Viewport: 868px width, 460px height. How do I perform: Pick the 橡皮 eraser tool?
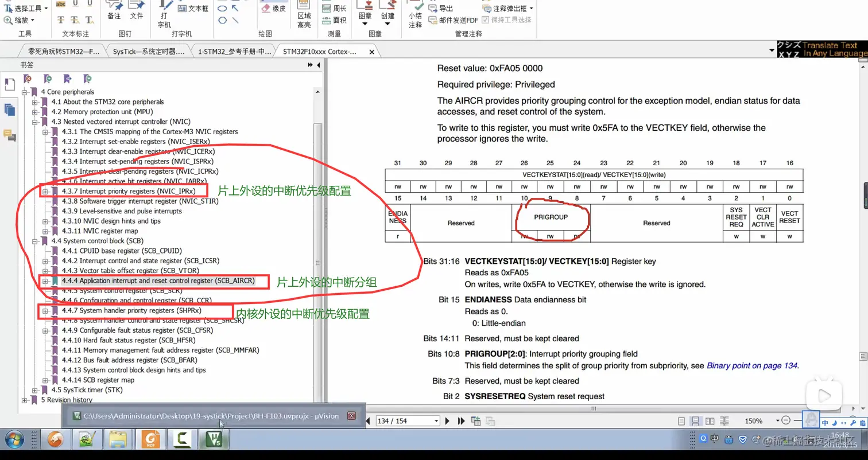pyautogui.click(x=273, y=9)
